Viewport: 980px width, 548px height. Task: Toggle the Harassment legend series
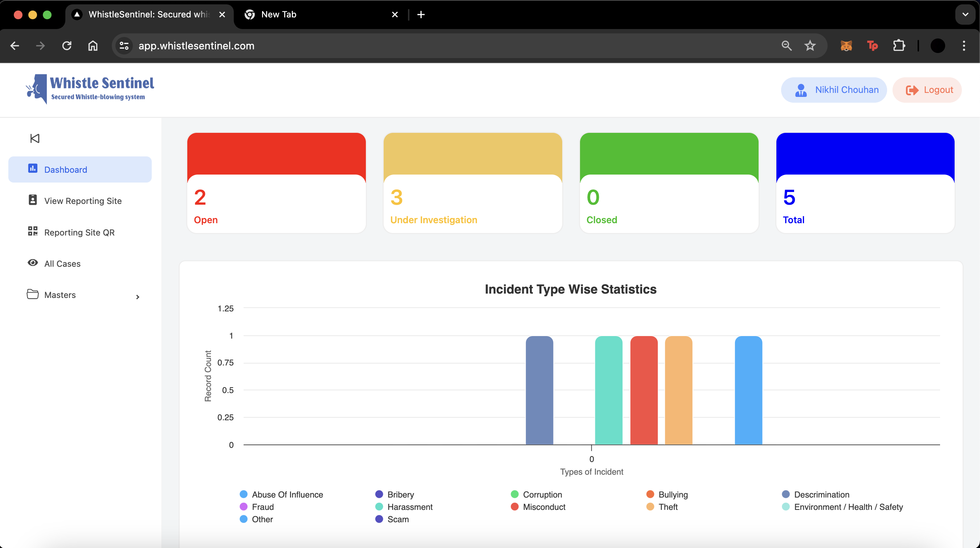point(409,507)
